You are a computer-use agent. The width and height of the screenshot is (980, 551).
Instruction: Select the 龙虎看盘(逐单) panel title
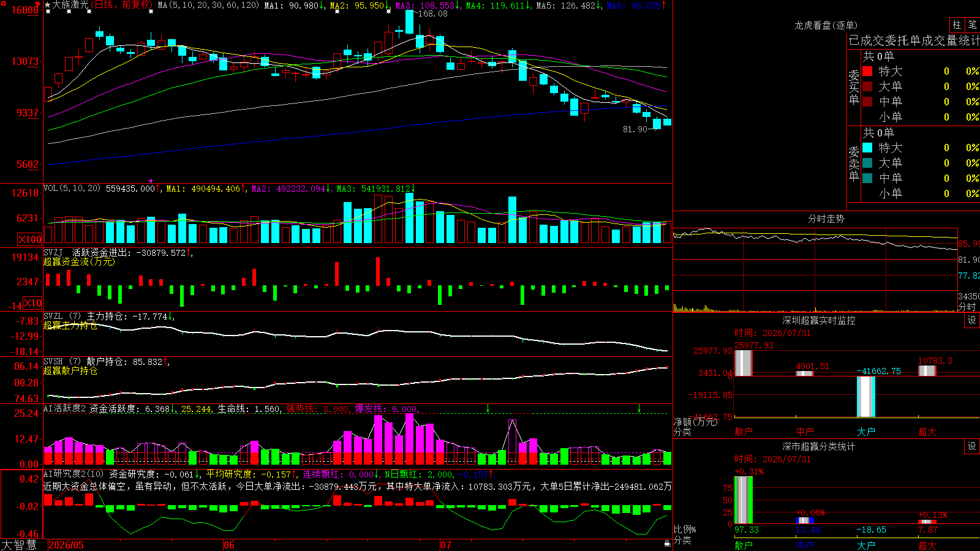[x=826, y=25]
